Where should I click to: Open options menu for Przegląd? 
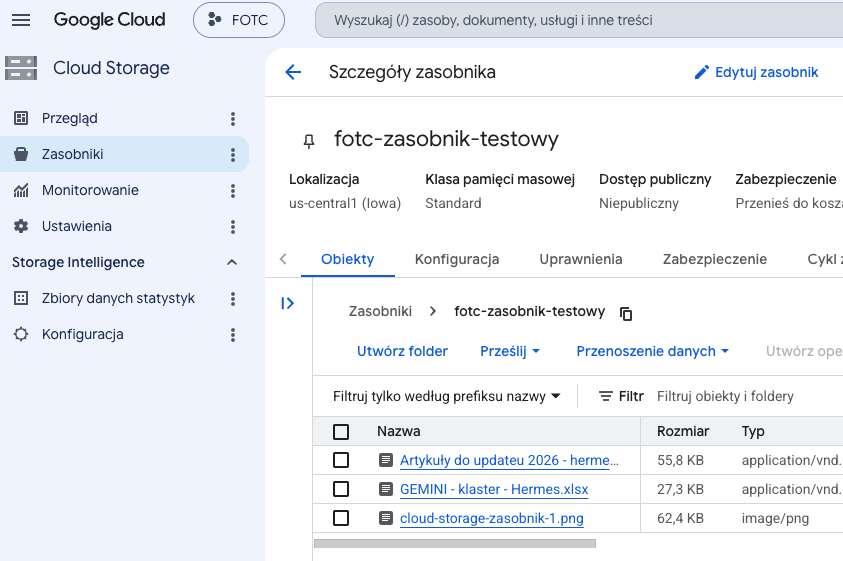click(233, 119)
